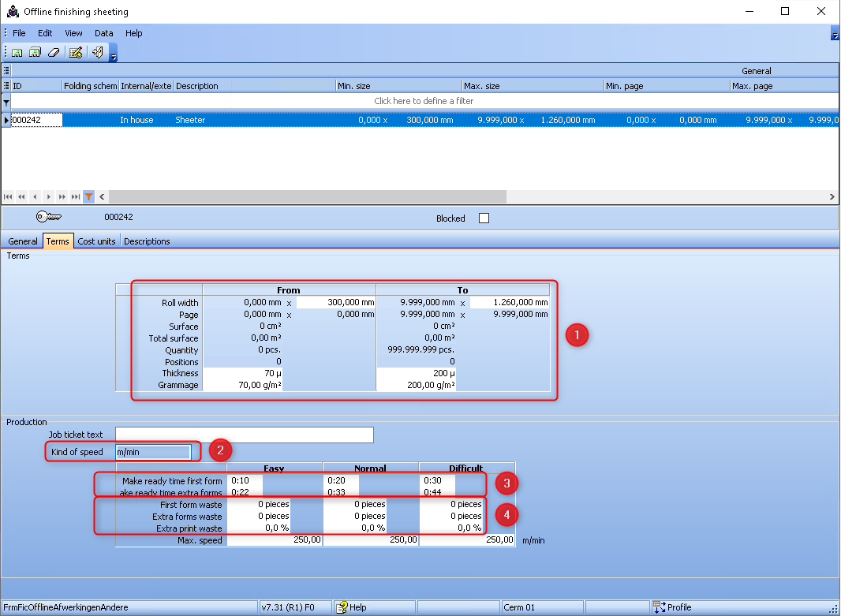Tick the Blocked checkbox
Image resolution: width=841 pixels, height=616 pixels.
tap(484, 218)
